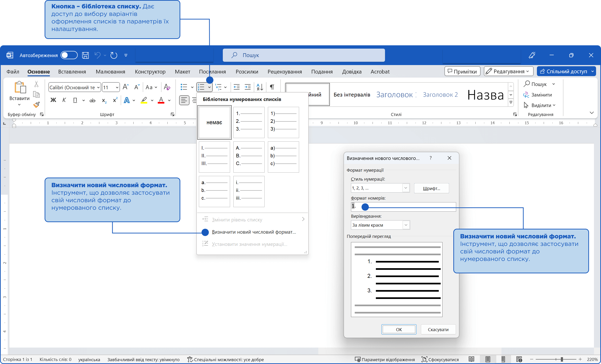Toggle bold Ж formatting button
Image resolution: width=601 pixels, height=364 pixels.
pos(53,100)
